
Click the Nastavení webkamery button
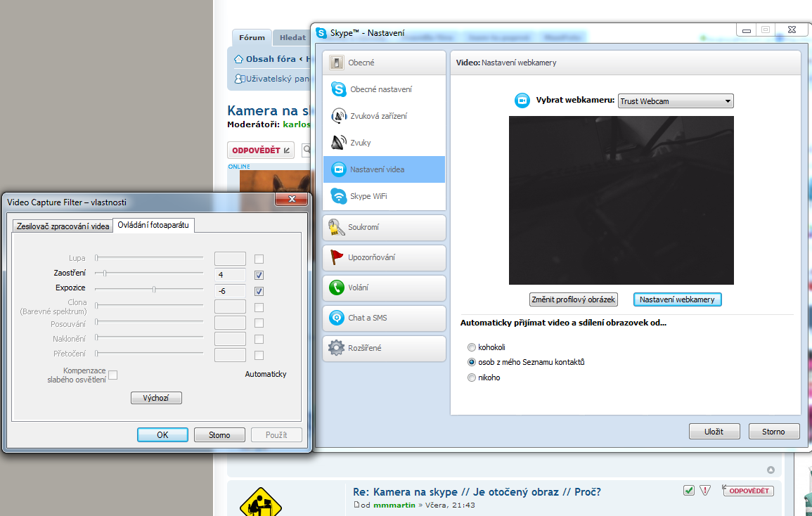[x=677, y=299]
